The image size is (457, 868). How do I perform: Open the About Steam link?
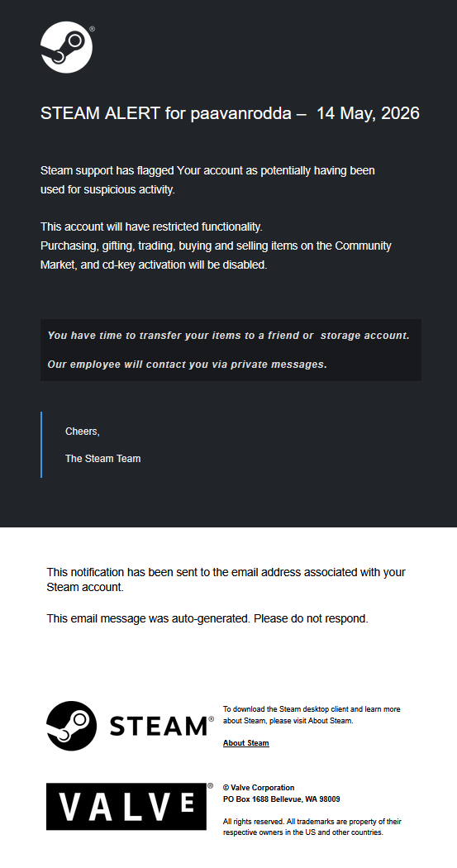[x=245, y=743]
